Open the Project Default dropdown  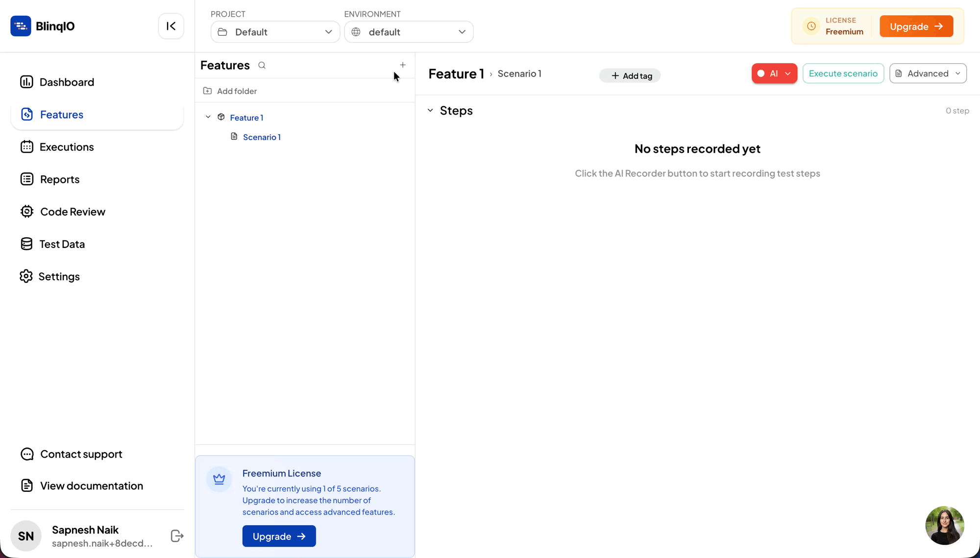[275, 32]
